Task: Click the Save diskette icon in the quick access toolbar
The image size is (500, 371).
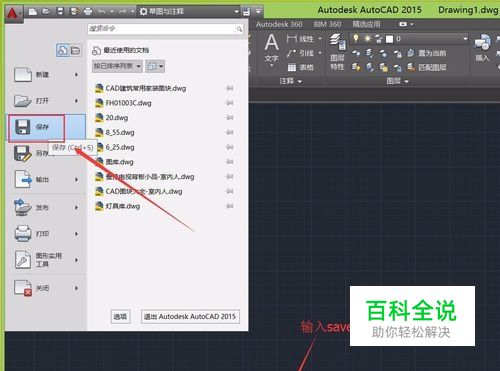Action: coord(60,12)
